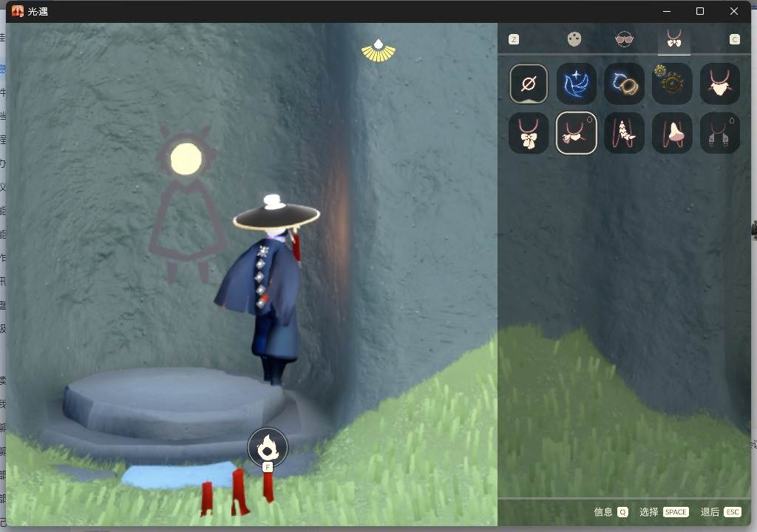Select the empty no-accessory slot
Screen dimensions: 757x532
point(528,84)
